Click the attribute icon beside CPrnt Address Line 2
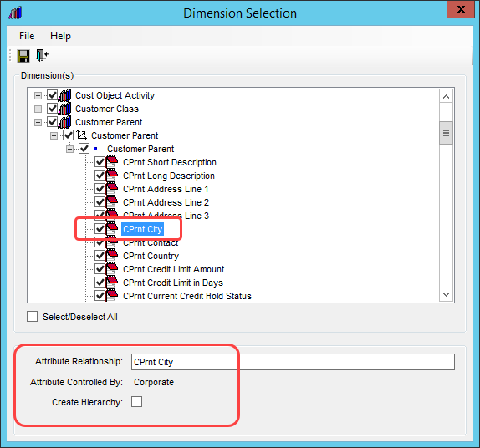Viewport: 480px width, 448px height. (x=112, y=202)
